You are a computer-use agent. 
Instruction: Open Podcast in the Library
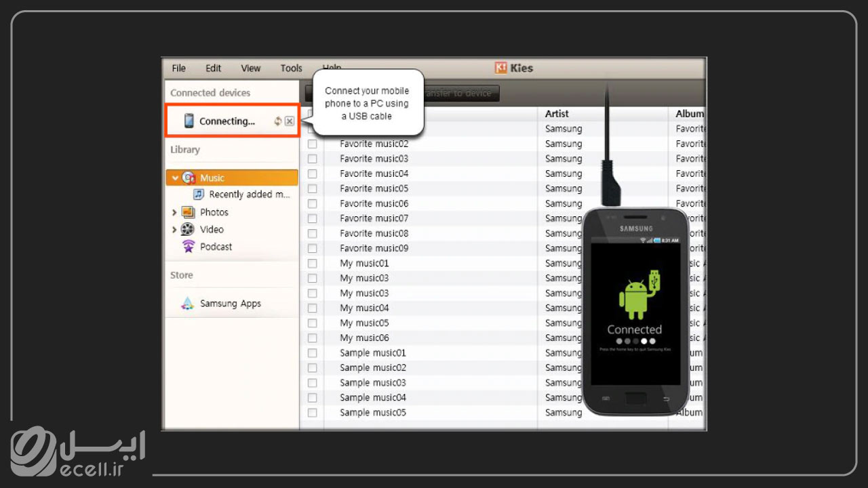216,247
